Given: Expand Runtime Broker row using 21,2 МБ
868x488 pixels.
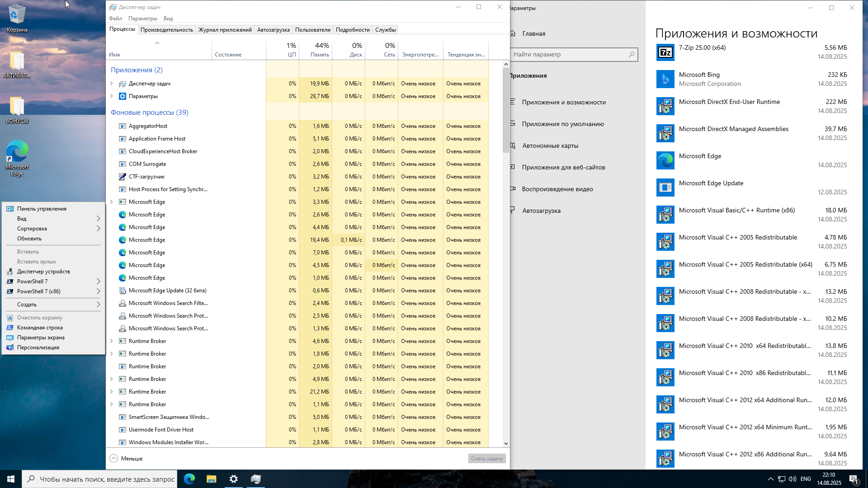Looking at the screenshot, I should click(112, 392).
